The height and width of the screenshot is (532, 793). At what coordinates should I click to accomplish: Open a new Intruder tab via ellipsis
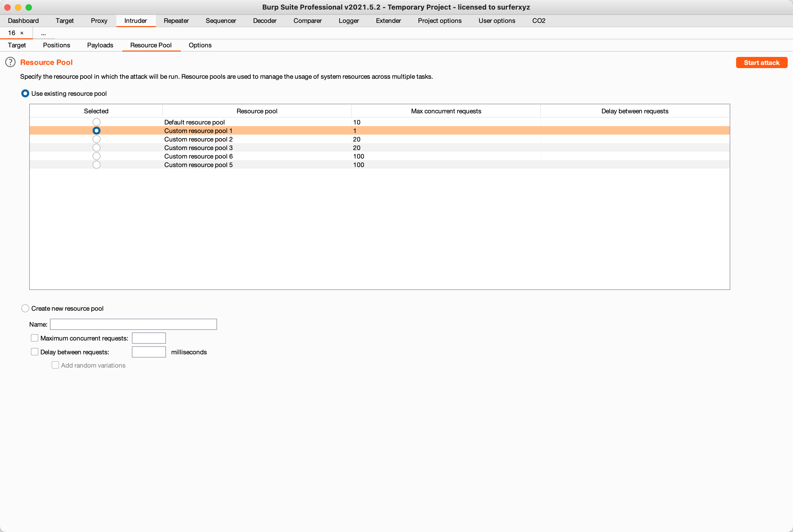coord(43,33)
